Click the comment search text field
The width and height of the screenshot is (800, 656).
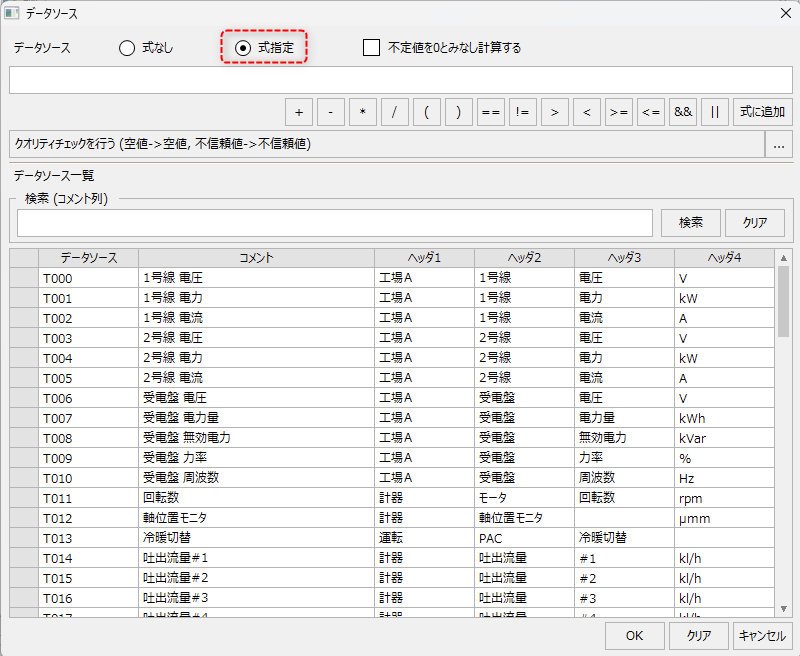(334, 223)
